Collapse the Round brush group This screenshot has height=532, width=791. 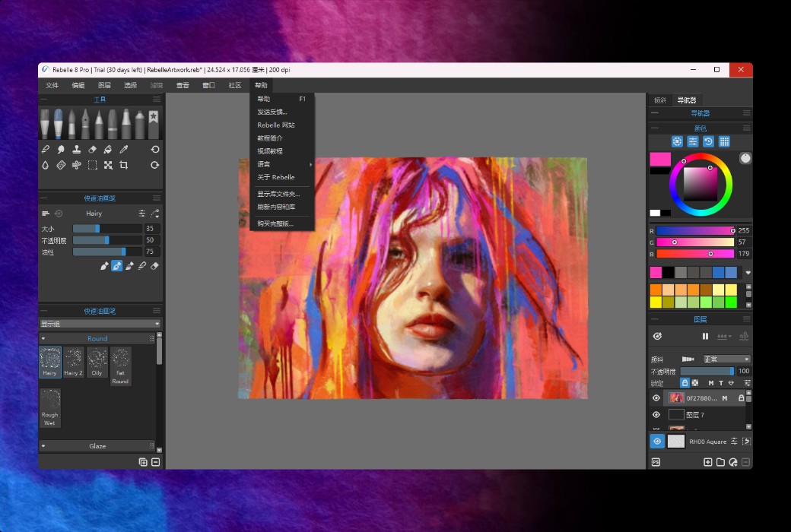pos(43,339)
